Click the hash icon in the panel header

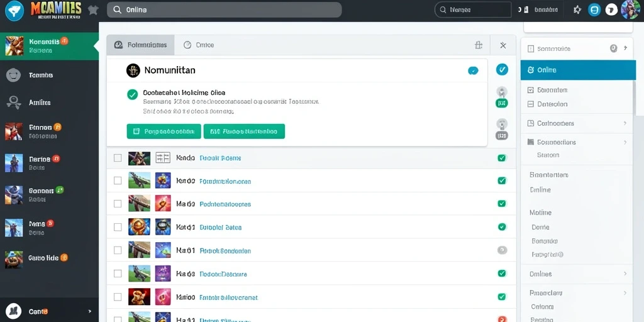479,45
